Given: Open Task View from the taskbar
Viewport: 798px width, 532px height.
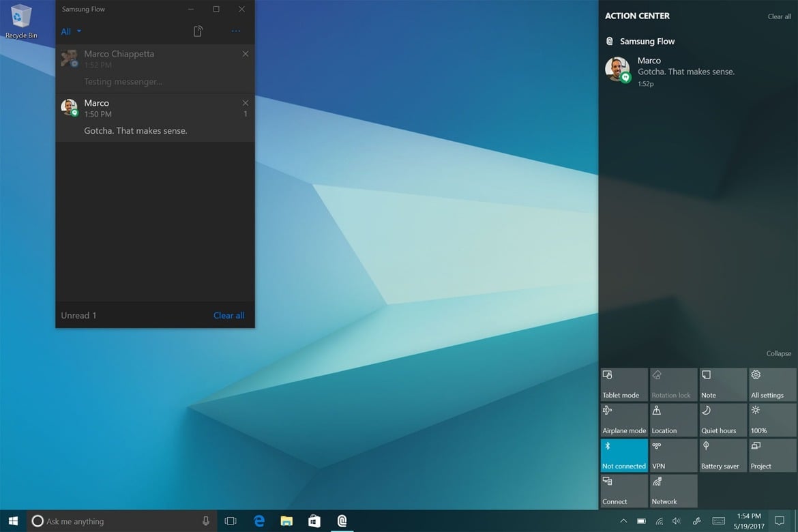Looking at the screenshot, I should [231, 521].
